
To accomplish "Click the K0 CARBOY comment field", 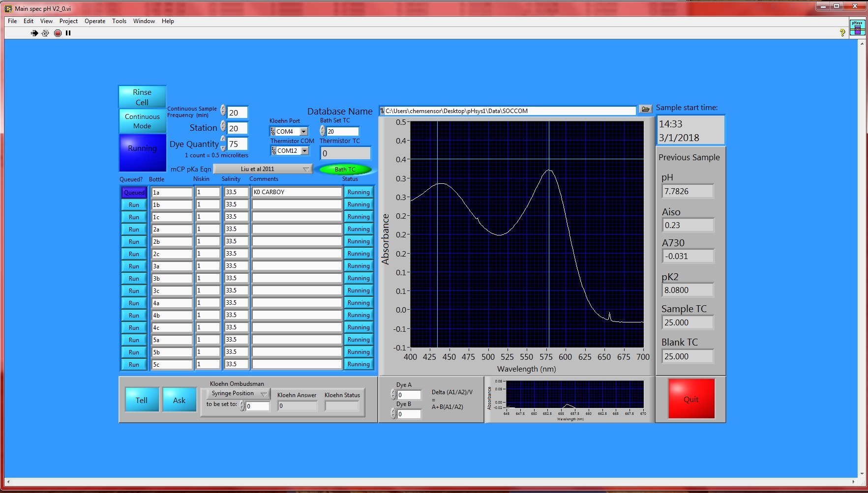I will pyautogui.click(x=297, y=192).
